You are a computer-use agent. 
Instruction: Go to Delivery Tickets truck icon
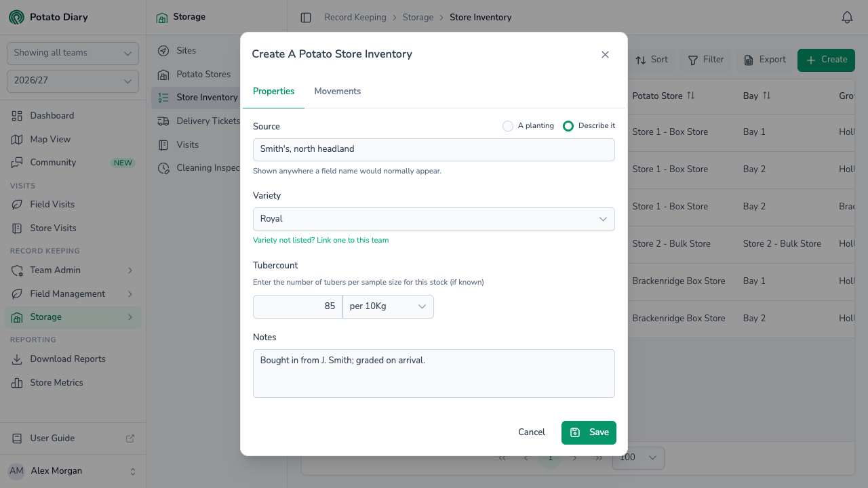click(x=163, y=121)
